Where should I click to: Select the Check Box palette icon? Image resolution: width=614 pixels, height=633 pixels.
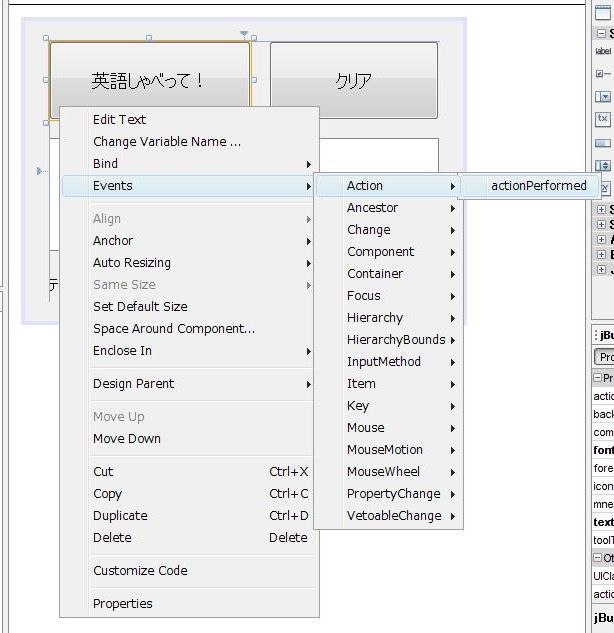(603, 73)
